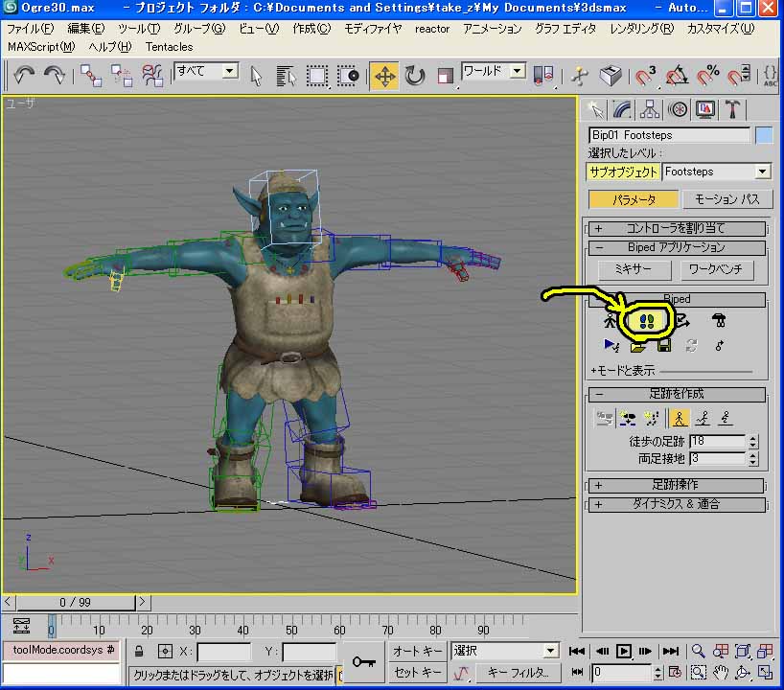The width and height of the screenshot is (784, 690).
Task: Click the Biped Save File disk icon
Action: click(x=664, y=346)
